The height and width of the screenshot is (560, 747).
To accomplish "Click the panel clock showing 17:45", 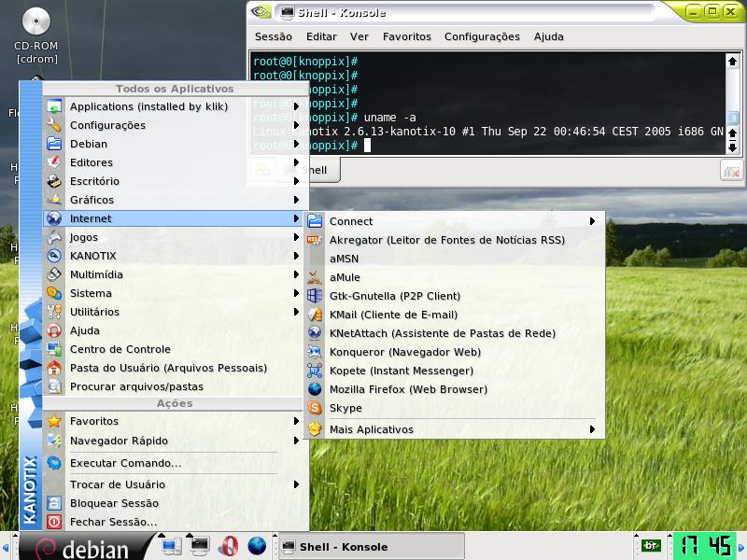I will click(x=703, y=546).
